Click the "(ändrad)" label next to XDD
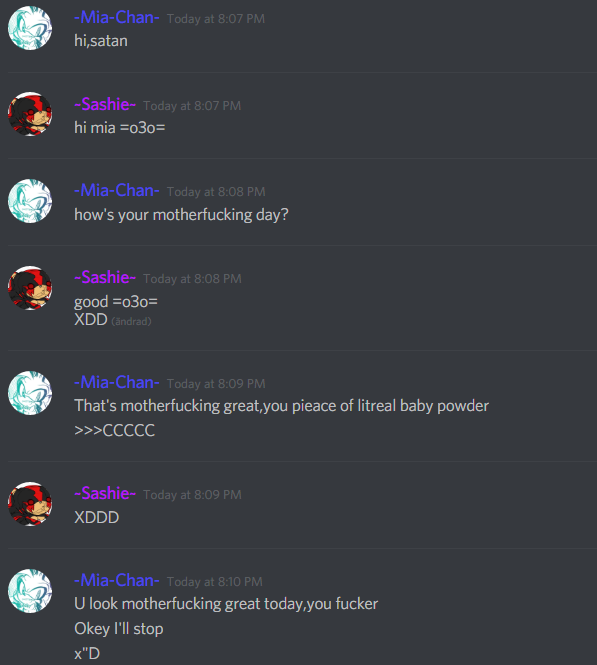The height and width of the screenshot is (665, 597). [x=131, y=321]
